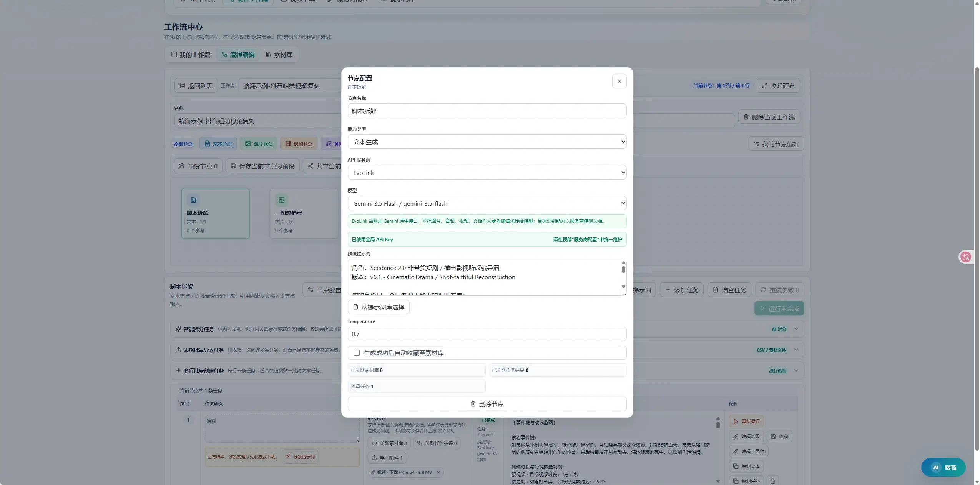Click the workflow selector showing 航海示例-抖音姐弟视频复刻
The height and width of the screenshot is (485, 980).
(290, 86)
